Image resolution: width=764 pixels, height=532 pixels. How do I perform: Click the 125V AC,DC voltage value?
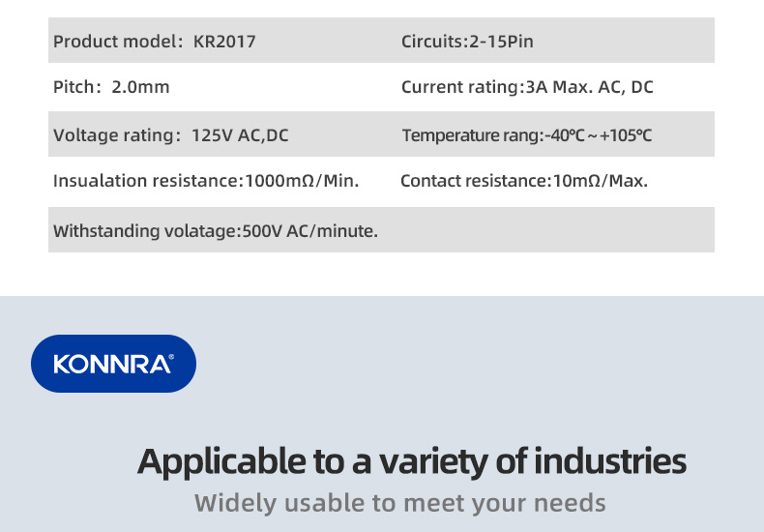[x=240, y=135]
